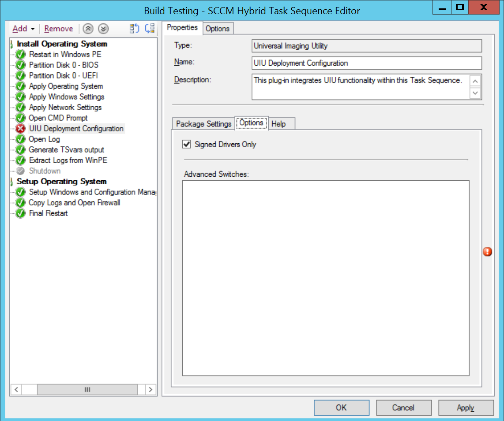Click the Cancel button
The width and height of the screenshot is (504, 421).
(403, 407)
